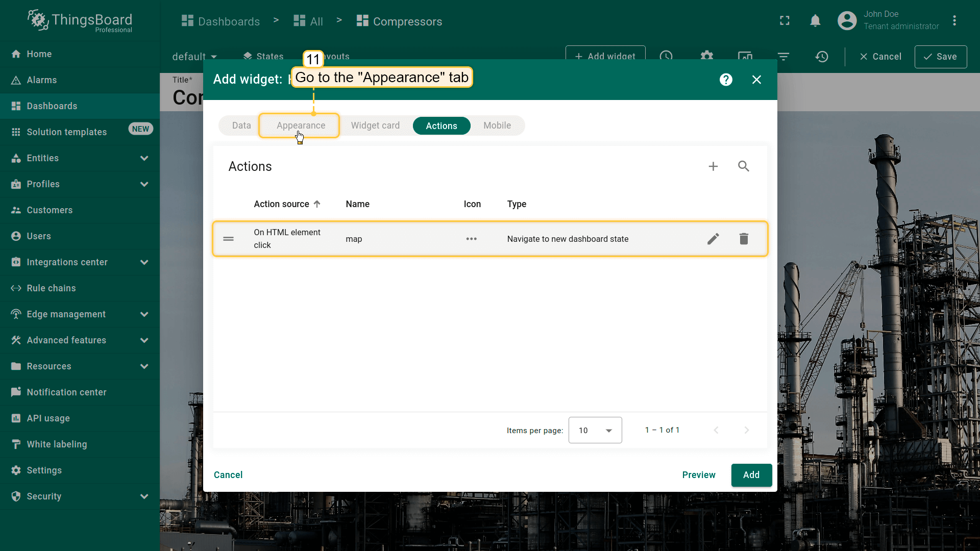Open the Widget card tab
Image resolution: width=980 pixels, height=551 pixels.
pos(375,126)
